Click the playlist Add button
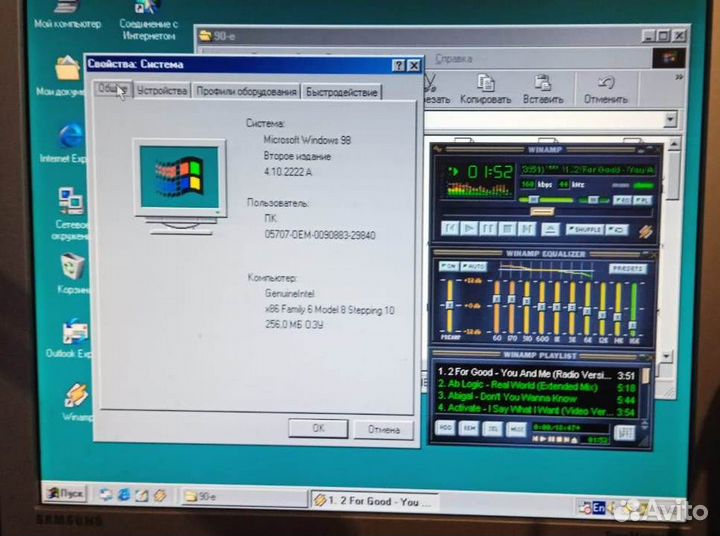 [x=445, y=428]
